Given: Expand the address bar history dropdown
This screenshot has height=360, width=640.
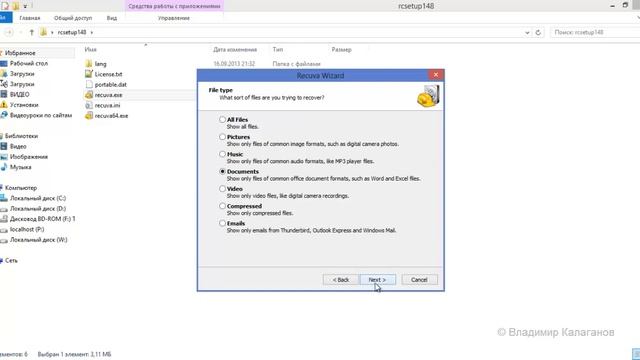Looking at the screenshot, I should pos(527,32).
